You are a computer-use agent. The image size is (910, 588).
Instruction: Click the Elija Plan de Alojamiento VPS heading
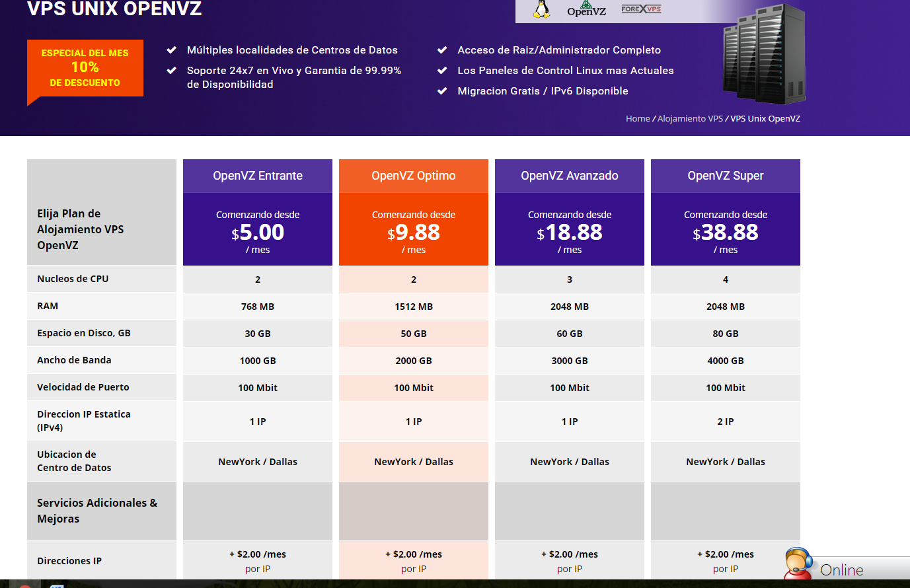pos(81,229)
